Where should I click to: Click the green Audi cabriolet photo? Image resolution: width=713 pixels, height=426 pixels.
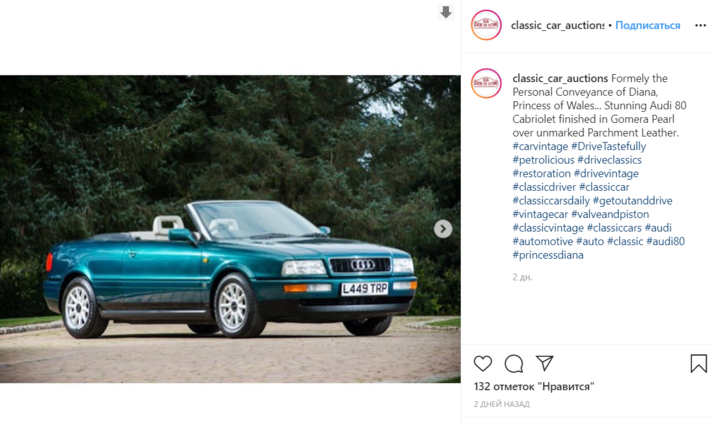(230, 229)
